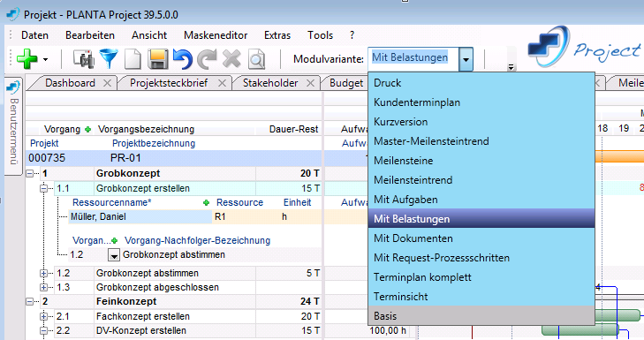Switch to the Projektsteckbrief tab

click(x=169, y=83)
